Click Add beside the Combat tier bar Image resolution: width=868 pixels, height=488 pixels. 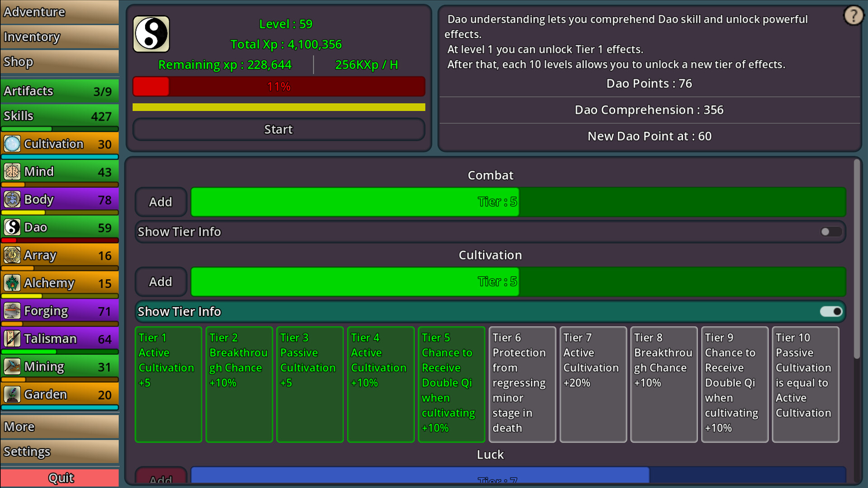pos(160,202)
